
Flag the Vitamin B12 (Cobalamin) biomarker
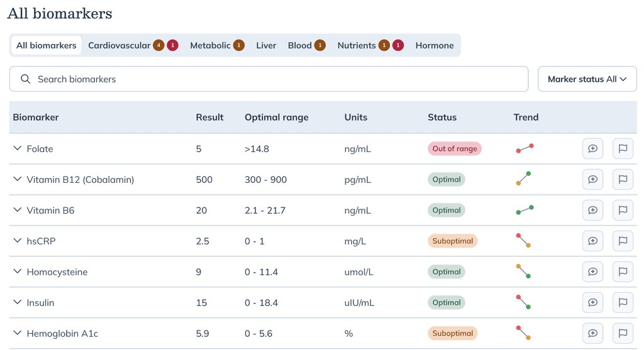point(623,179)
